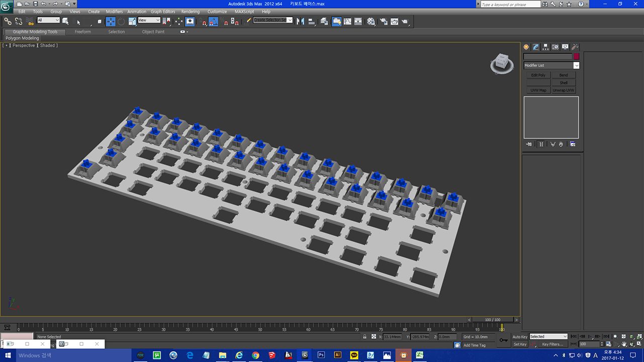
Task: Open the Motion command panel
Action: click(x=555, y=47)
